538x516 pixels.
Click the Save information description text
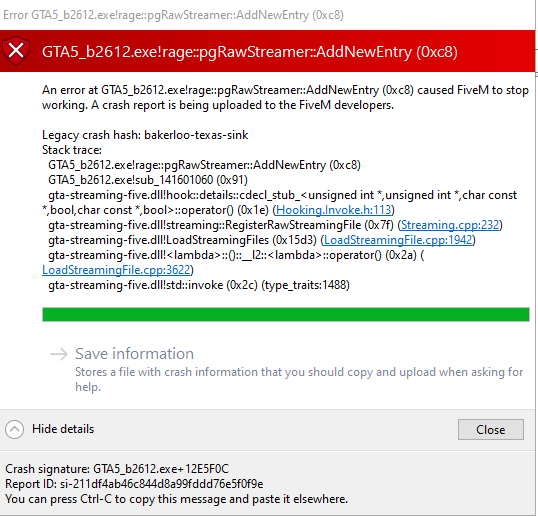point(299,379)
